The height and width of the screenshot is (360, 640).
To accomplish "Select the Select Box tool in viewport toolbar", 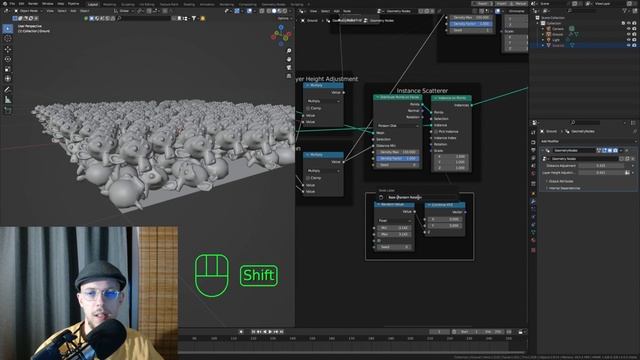I will [x=8, y=29].
